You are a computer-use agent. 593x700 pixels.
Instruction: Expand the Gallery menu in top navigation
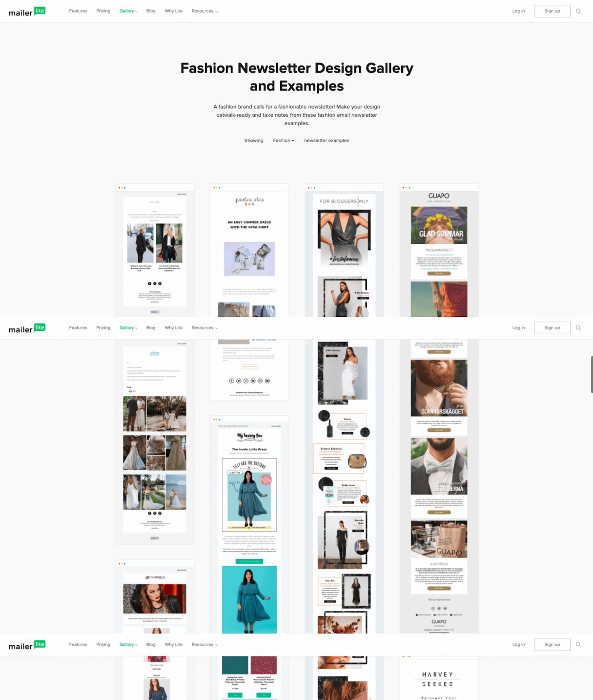pos(128,11)
